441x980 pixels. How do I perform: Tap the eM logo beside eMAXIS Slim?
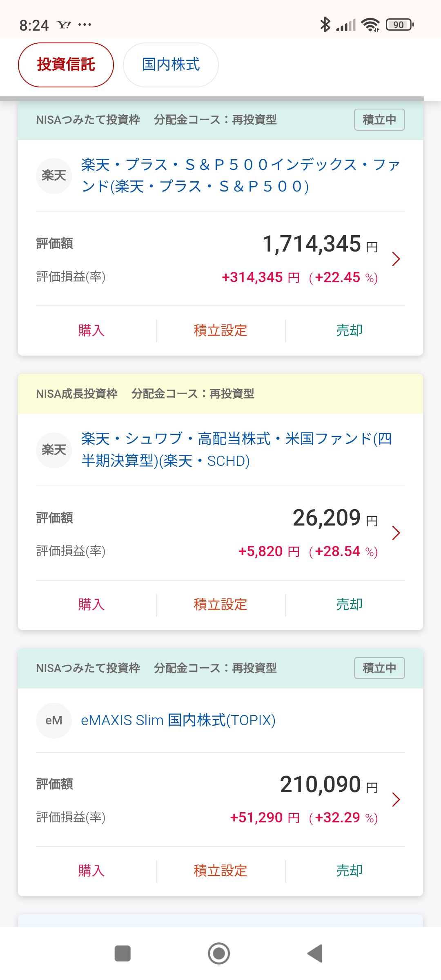(x=54, y=720)
